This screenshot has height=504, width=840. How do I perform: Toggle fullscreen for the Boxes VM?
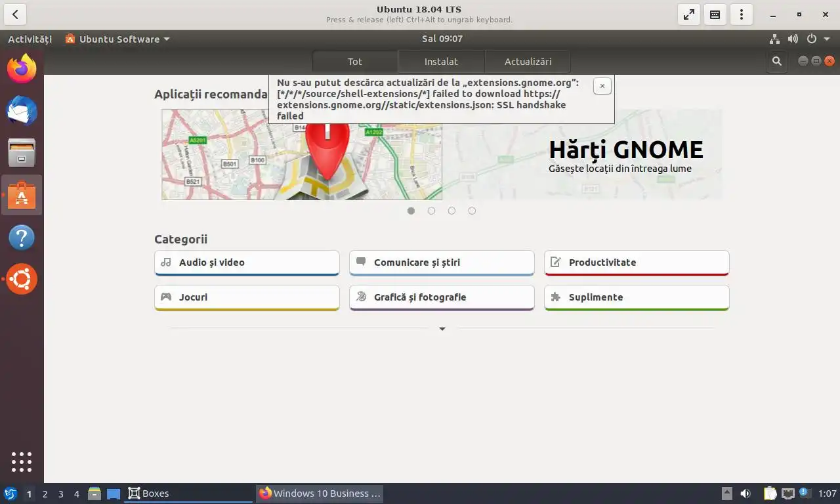pos(689,14)
